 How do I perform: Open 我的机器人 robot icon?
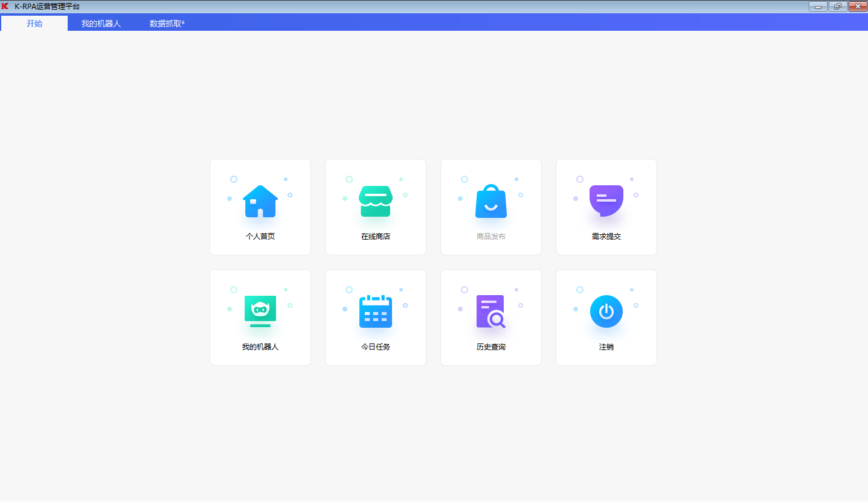click(260, 311)
